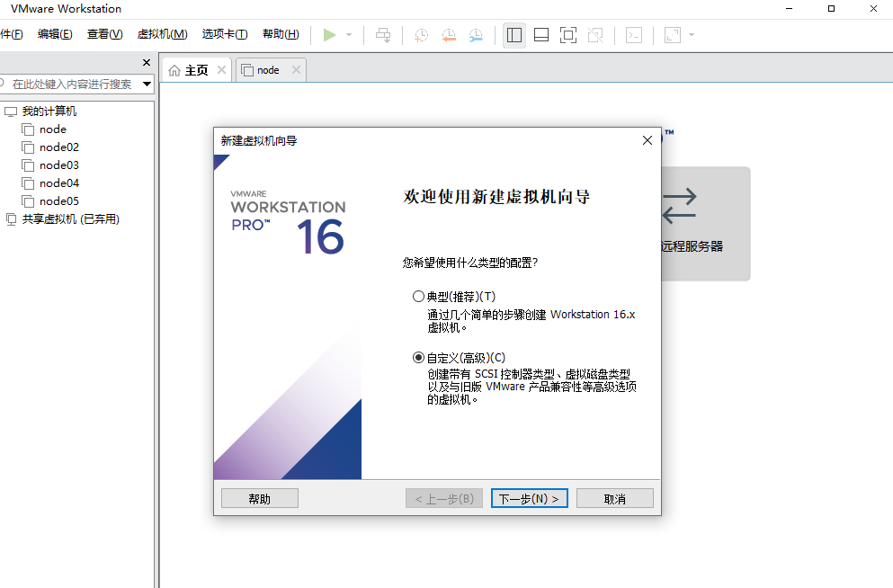Toggle the library sidebar panel
The height and width of the screenshot is (588, 893).
click(513, 35)
